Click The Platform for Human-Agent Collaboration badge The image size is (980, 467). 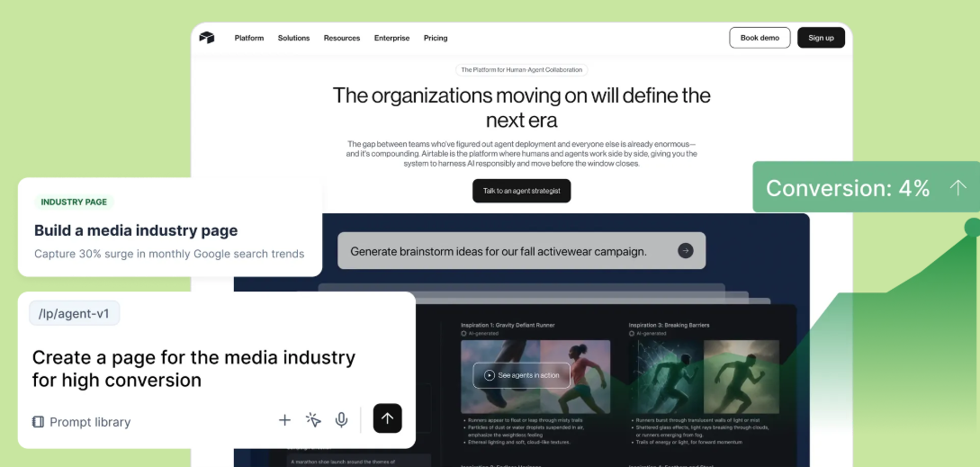521,70
